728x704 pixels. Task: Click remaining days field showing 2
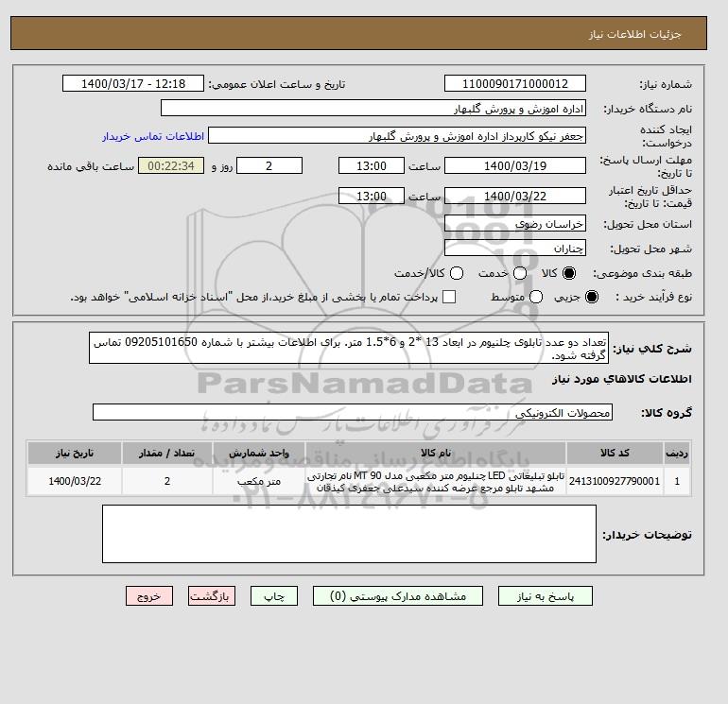[x=269, y=165]
